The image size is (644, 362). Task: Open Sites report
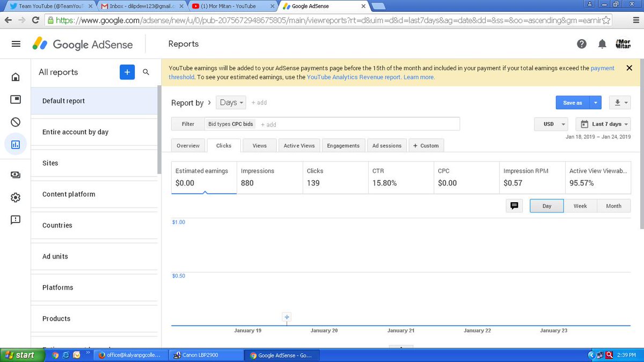click(x=94, y=163)
